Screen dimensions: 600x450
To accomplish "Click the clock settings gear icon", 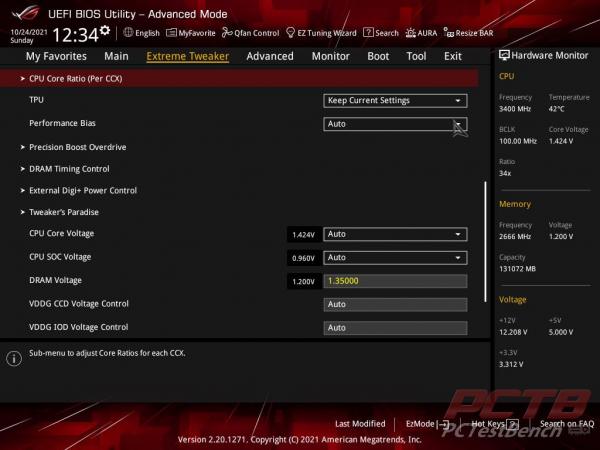I will click(104, 30).
